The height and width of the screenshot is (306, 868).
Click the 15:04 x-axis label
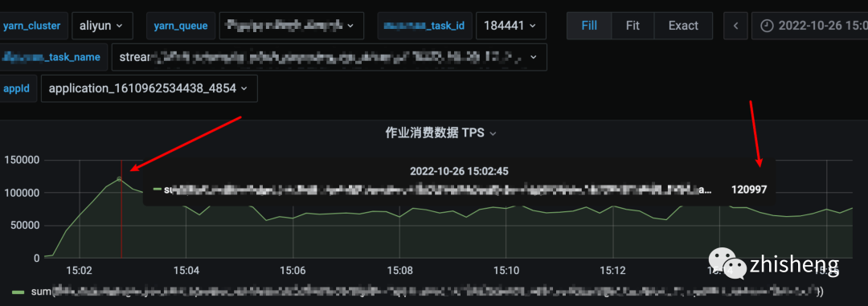tap(186, 271)
